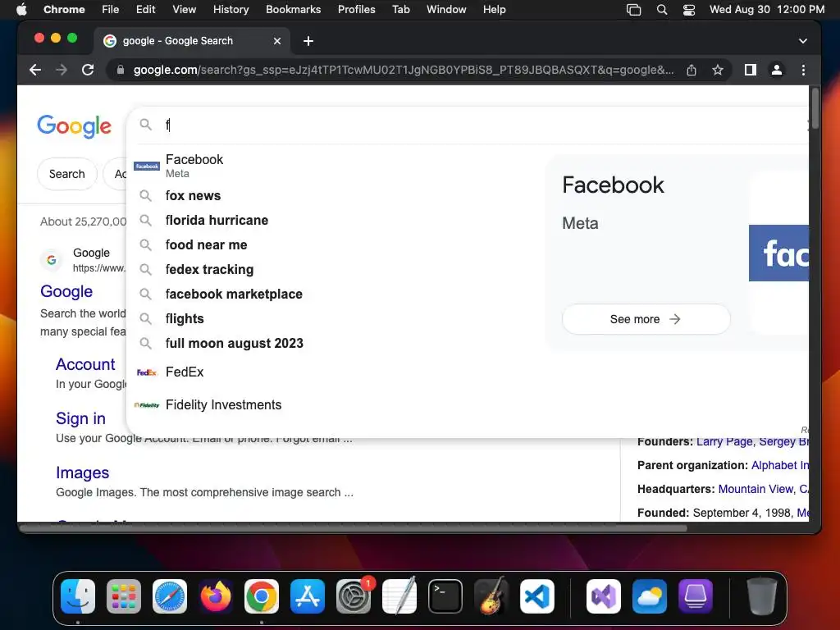
Task: Open Spotlight search in menu bar
Action: click(x=662, y=10)
